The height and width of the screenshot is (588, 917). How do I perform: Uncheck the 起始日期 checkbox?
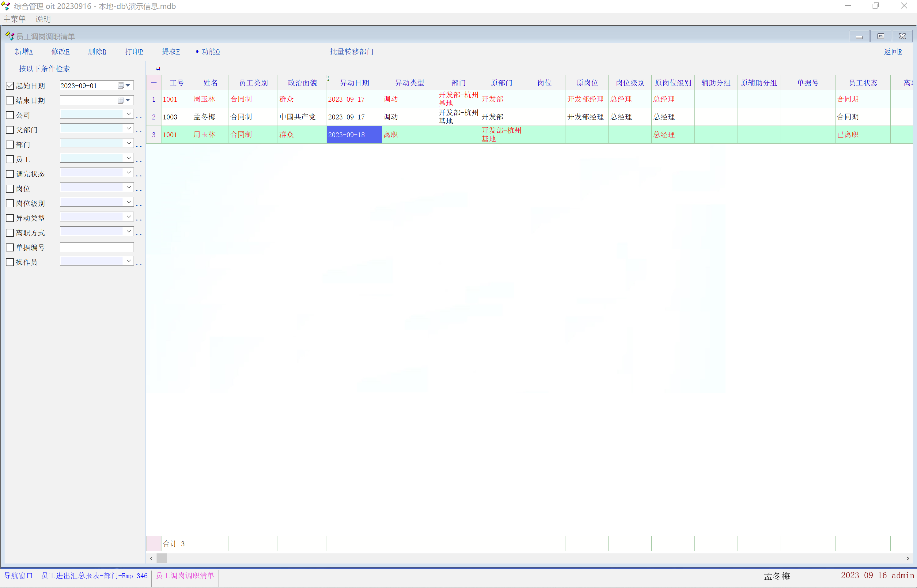tap(10, 86)
